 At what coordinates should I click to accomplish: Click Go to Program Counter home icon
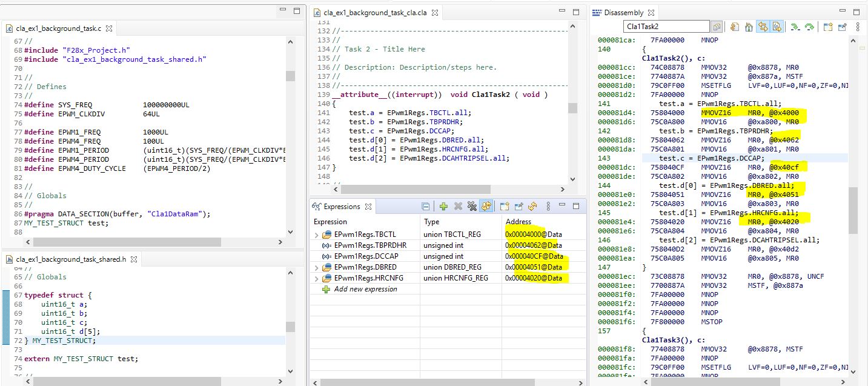(749, 27)
